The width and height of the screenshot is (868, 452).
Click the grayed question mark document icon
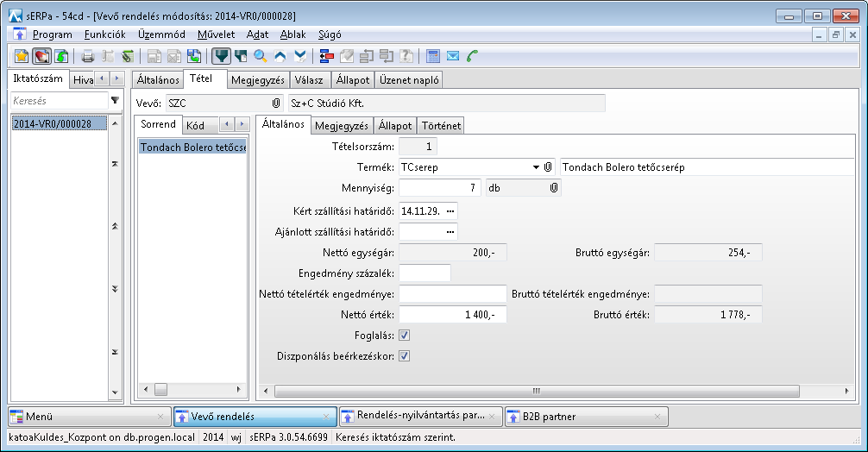pyautogui.click(x=406, y=56)
